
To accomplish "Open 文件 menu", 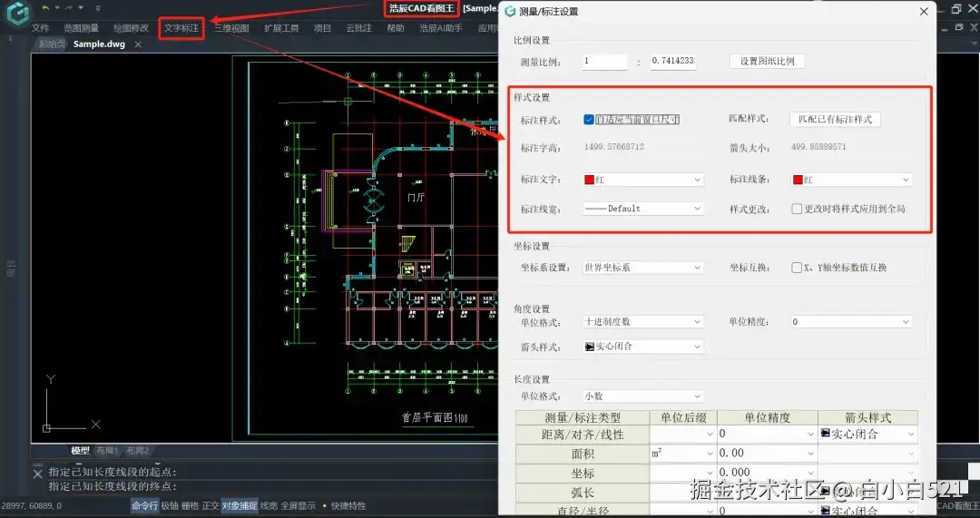I will coord(40,28).
